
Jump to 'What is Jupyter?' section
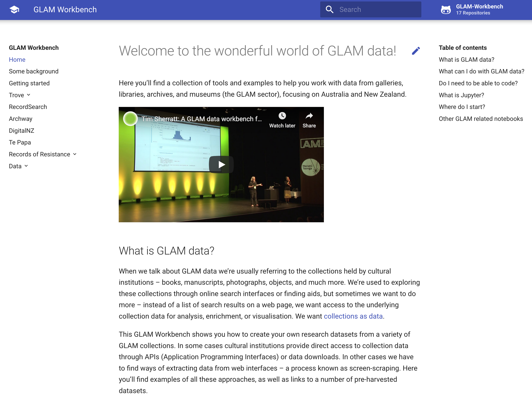pos(461,95)
